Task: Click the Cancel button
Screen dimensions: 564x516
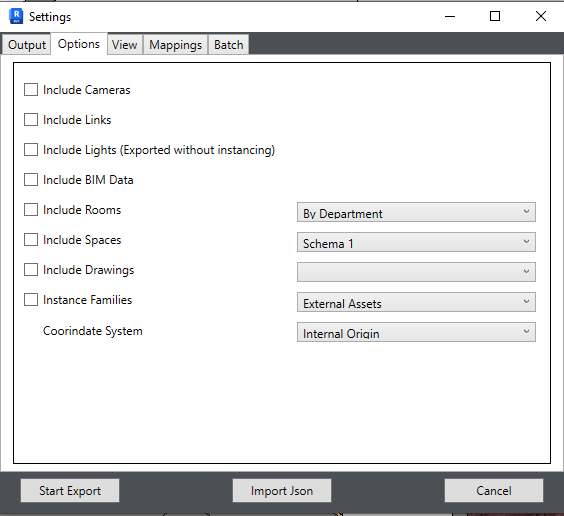Action: click(x=494, y=490)
